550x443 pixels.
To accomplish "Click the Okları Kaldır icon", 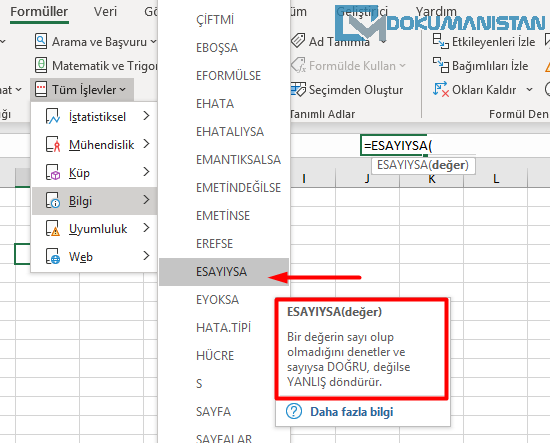I will coord(440,89).
